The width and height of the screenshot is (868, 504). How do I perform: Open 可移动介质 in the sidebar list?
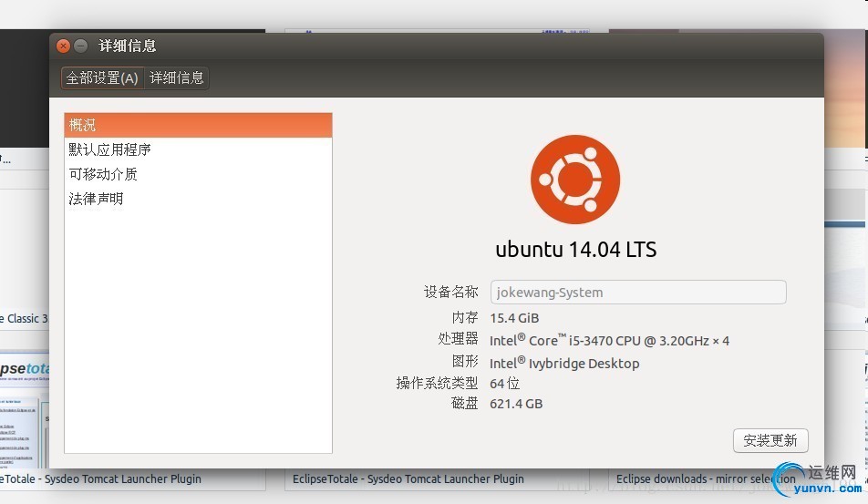pos(198,174)
